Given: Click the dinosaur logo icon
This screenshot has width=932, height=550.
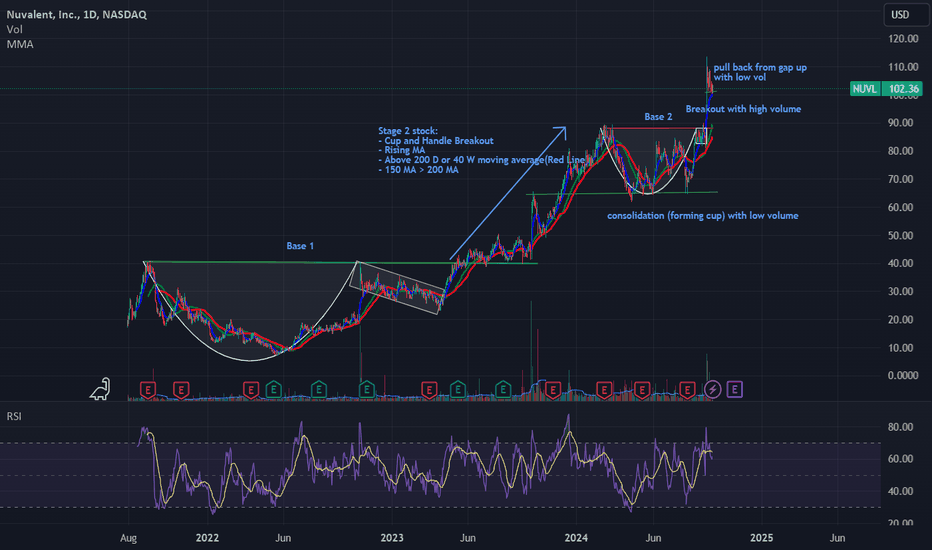Looking at the screenshot, I should pos(100,389).
